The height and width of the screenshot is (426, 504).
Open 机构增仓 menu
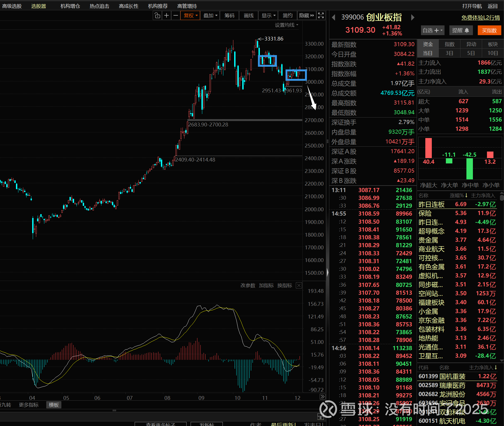click(x=70, y=6)
